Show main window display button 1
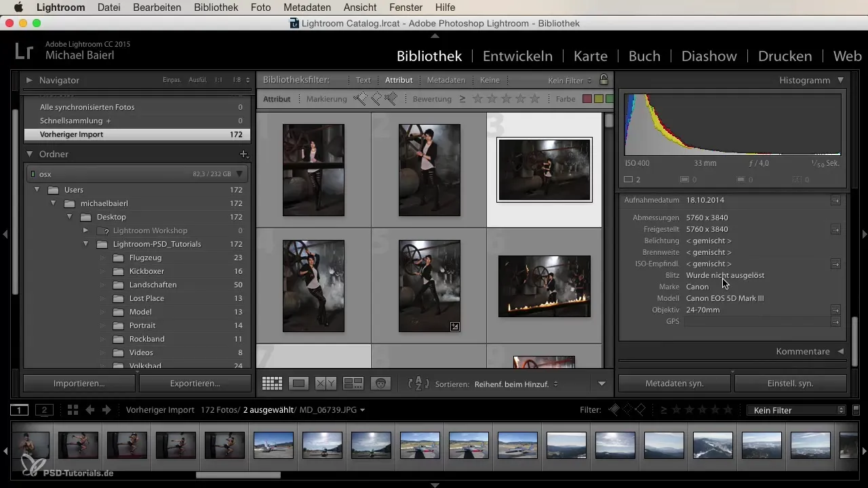Screen dimensions: 868x488 tap(19, 410)
